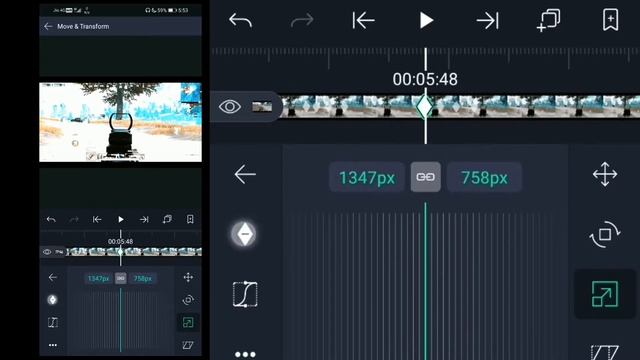
Task: Toggle the aspect ratio link lock
Action: (x=425, y=177)
